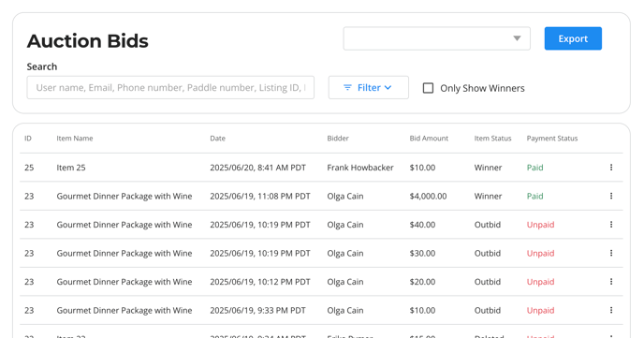Click inside the Search input field
The width and height of the screenshot is (644, 338).
click(170, 87)
